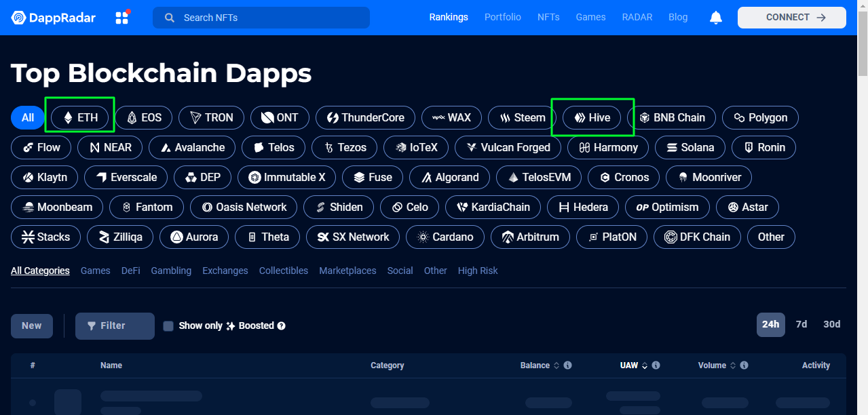Switch to Games category tab

96,271
